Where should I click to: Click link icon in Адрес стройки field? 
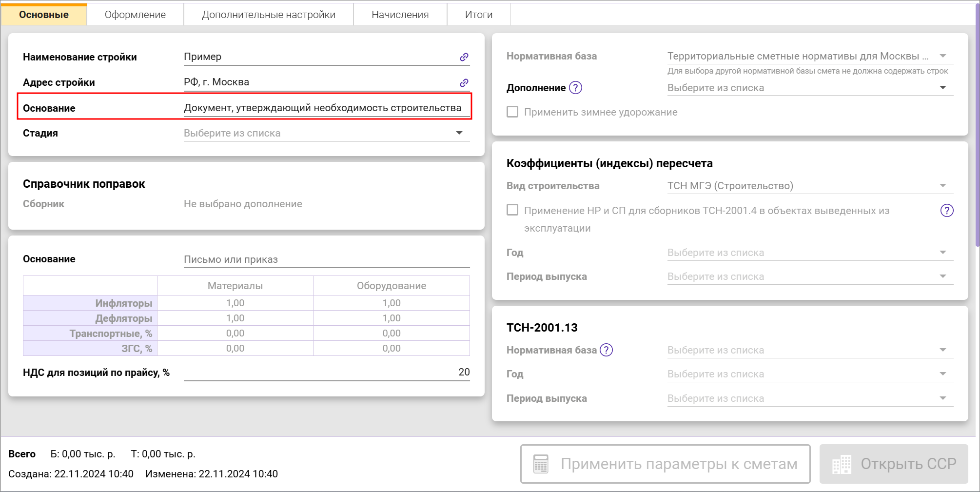tap(464, 82)
